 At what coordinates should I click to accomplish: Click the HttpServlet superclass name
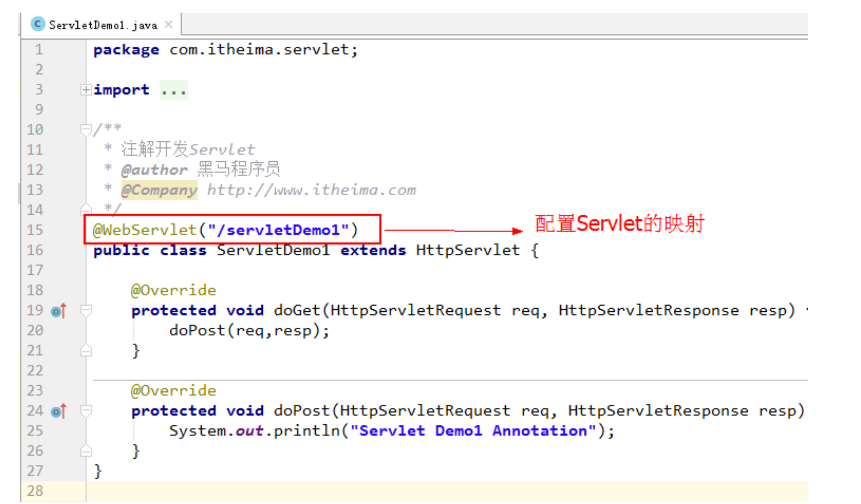[x=467, y=250]
